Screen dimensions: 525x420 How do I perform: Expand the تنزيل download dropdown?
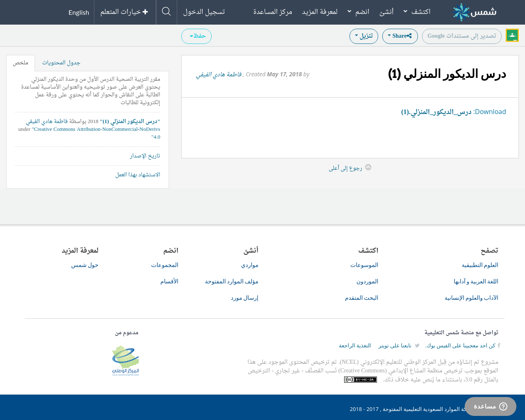coord(364,36)
